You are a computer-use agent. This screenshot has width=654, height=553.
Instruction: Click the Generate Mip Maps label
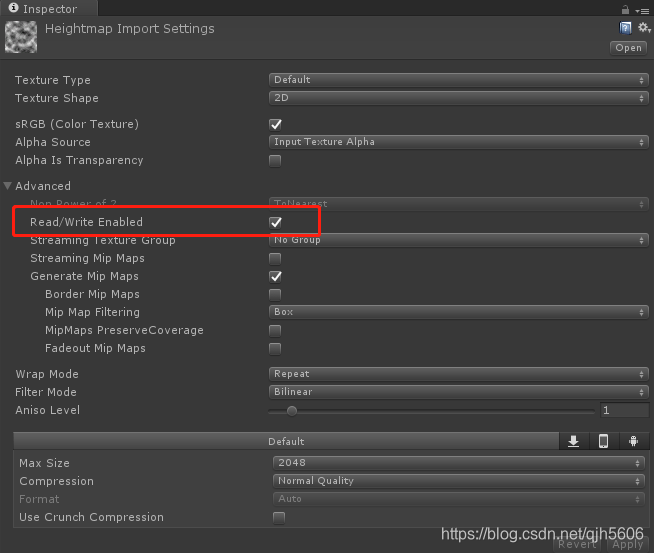coord(84,276)
